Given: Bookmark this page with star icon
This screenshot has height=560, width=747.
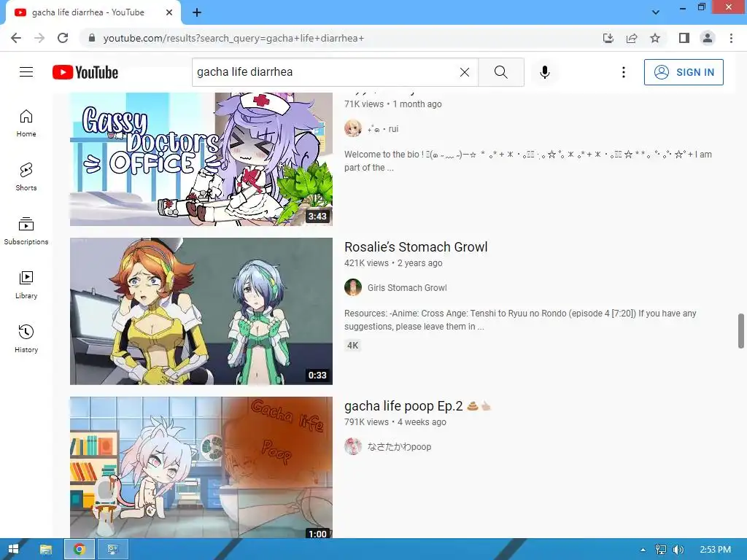Looking at the screenshot, I should coord(655,38).
